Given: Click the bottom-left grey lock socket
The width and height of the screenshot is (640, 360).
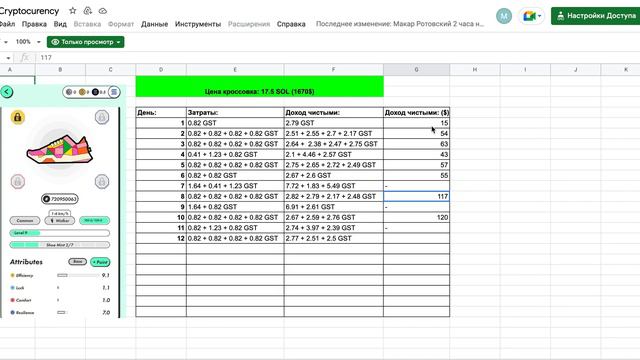Looking at the screenshot, I should (x=18, y=181).
